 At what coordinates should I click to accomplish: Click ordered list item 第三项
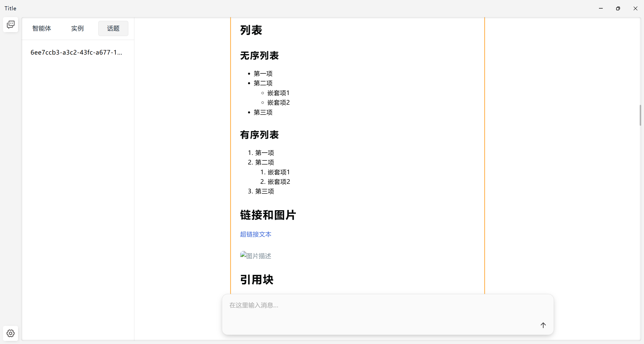tap(265, 191)
